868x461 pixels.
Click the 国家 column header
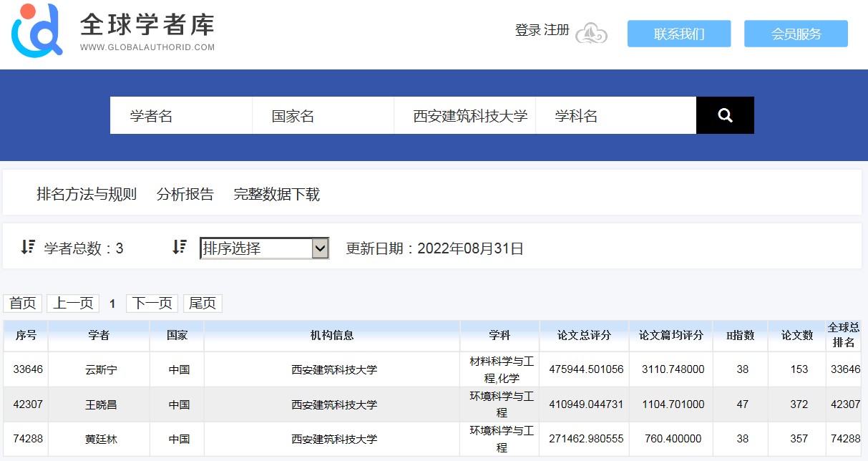tap(177, 335)
